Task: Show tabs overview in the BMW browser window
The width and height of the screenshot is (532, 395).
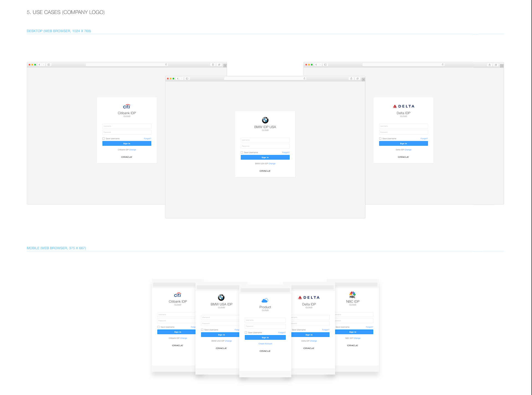Action: coord(357,79)
